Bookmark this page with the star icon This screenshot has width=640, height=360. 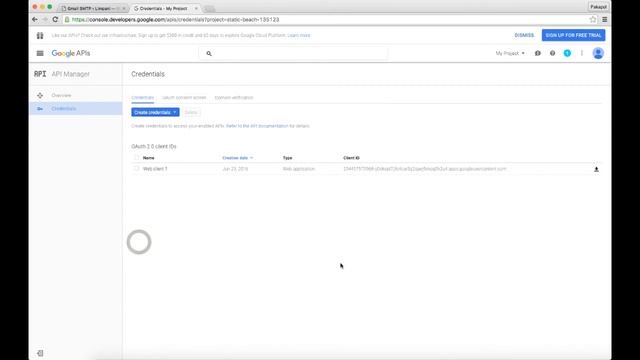coord(593,20)
